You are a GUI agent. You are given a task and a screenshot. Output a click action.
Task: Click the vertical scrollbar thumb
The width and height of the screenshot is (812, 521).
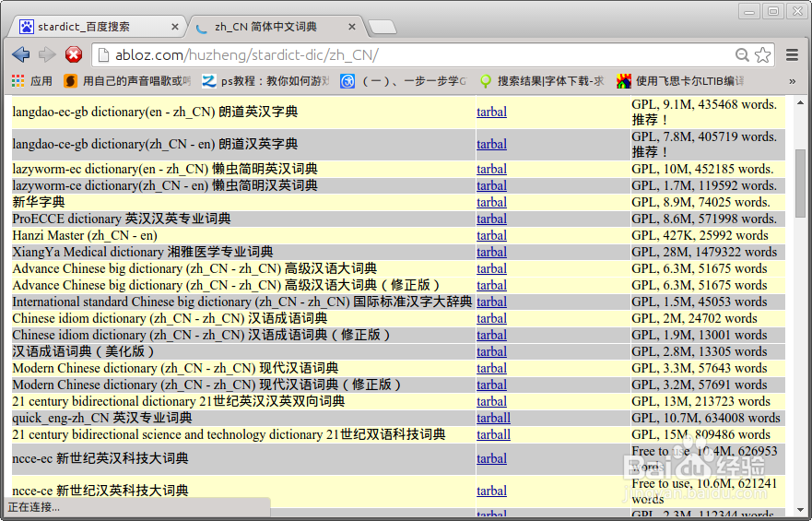pyautogui.click(x=801, y=184)
